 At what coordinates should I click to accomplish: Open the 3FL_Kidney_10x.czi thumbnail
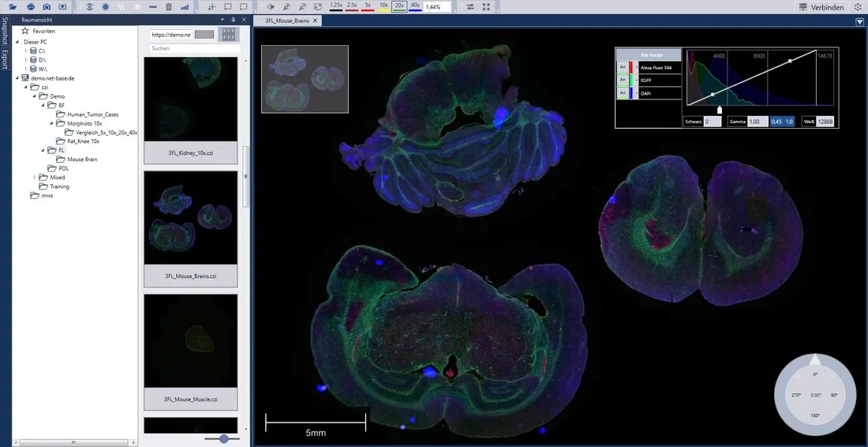(x=190, y=111)
